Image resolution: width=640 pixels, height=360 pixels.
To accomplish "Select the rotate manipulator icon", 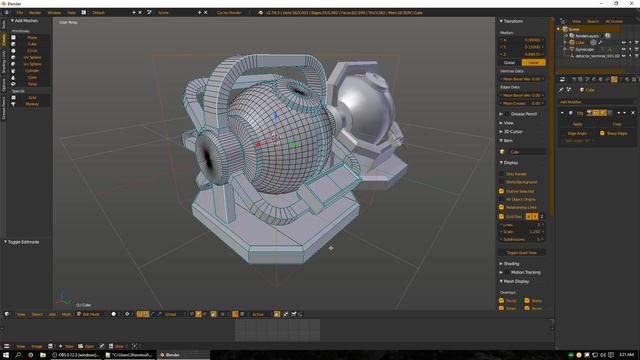I will (153, 314).
